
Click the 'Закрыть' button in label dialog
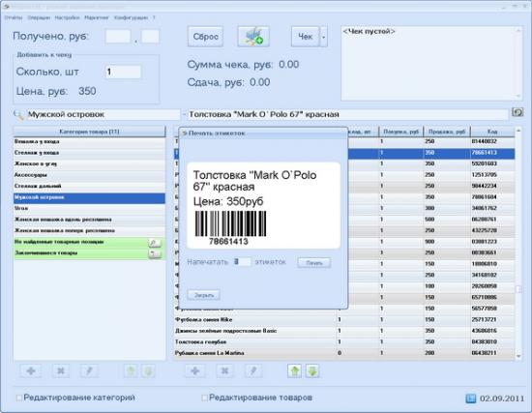click(204, 295)
